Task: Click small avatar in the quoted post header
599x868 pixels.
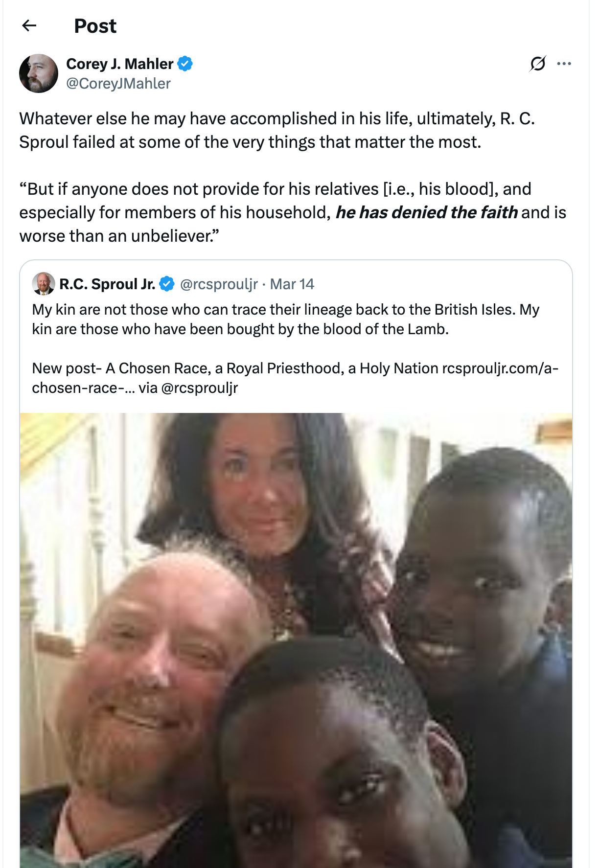Action: (43, 284)
